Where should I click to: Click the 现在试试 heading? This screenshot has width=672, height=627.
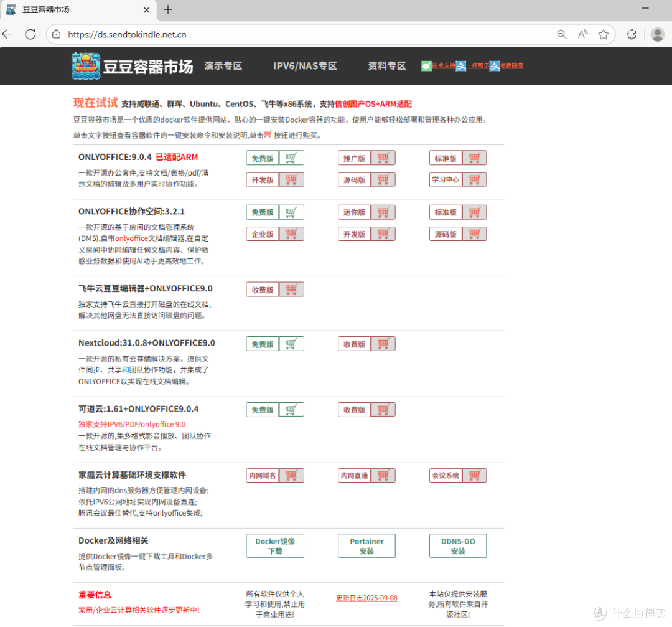95,103
